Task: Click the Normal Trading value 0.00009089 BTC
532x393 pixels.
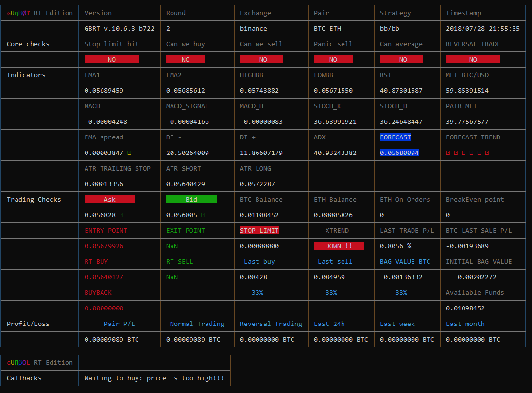Action: pos(193,340)
